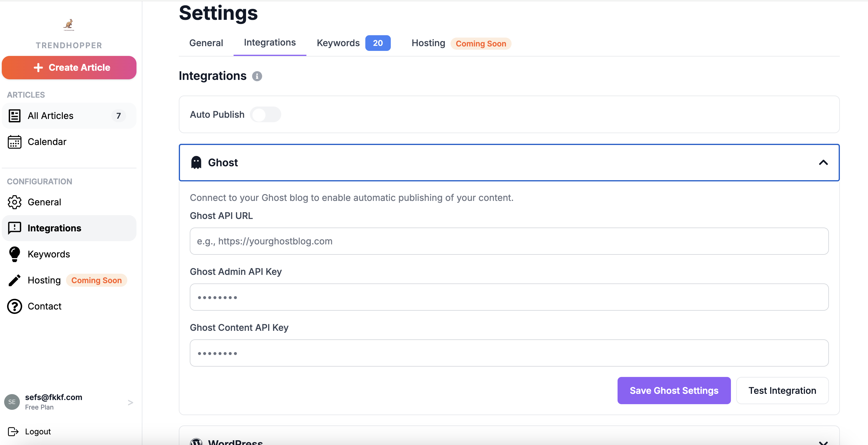Click the plus icon on Create Article
Viewport: 868px width, 445px height.
[x=38, y=68]
